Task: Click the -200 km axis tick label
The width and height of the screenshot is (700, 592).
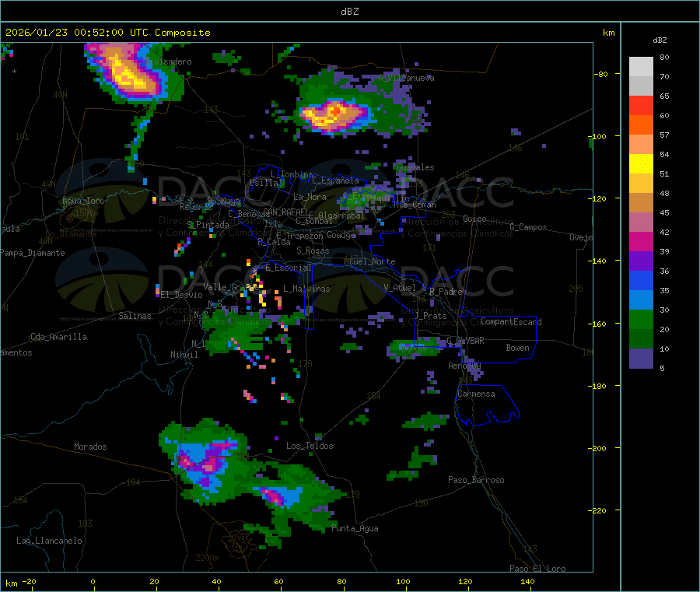Action: [597, 448]
